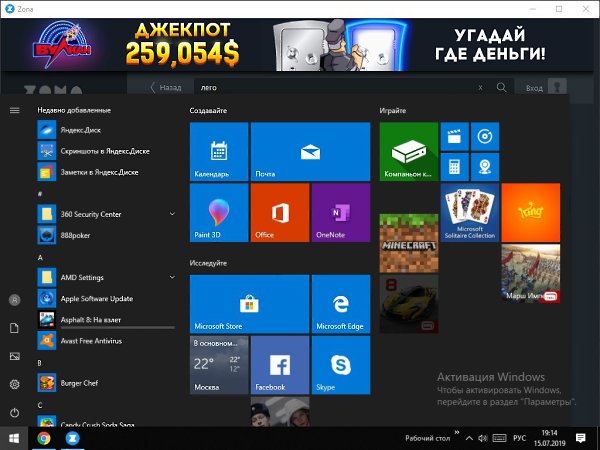Viewport: 600px width, 450px height.
Task: Expand the Start hamburger menu
Action: [x=14, y=110]
